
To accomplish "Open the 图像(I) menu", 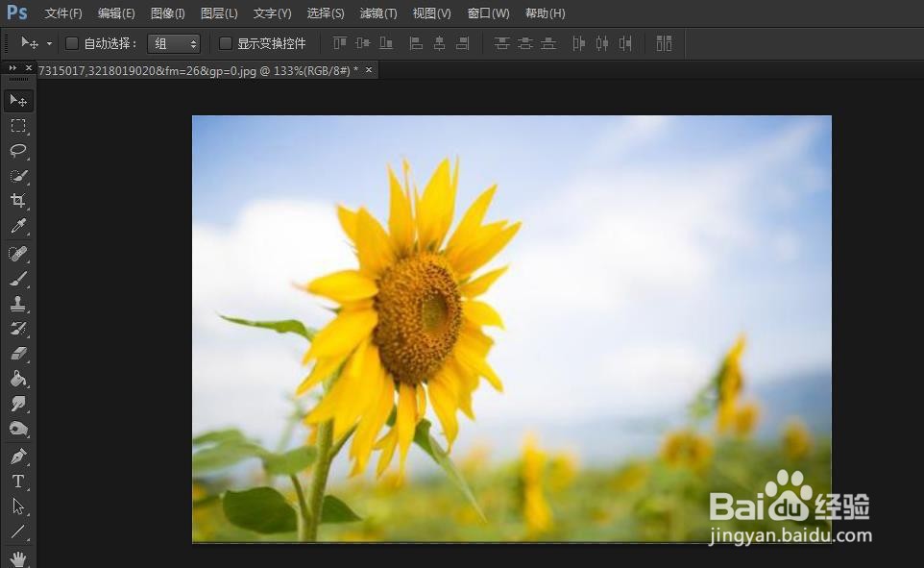I will click(168, 13).
